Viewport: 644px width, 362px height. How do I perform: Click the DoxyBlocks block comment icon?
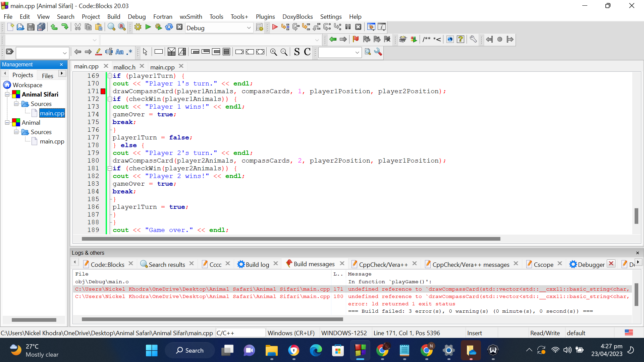tap(426, 40)
